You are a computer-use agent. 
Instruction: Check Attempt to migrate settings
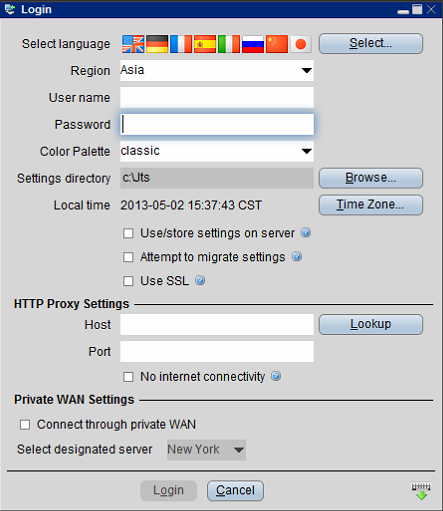pos(128,257)
